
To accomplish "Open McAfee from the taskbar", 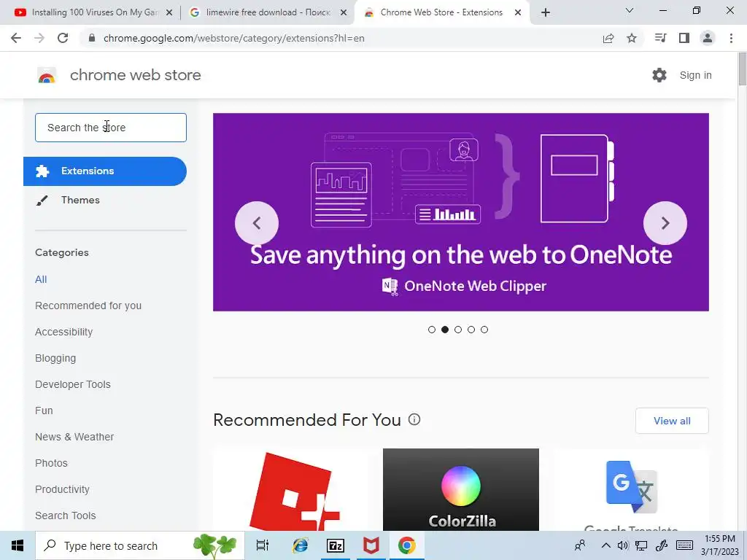I will (x=371, y=545).
